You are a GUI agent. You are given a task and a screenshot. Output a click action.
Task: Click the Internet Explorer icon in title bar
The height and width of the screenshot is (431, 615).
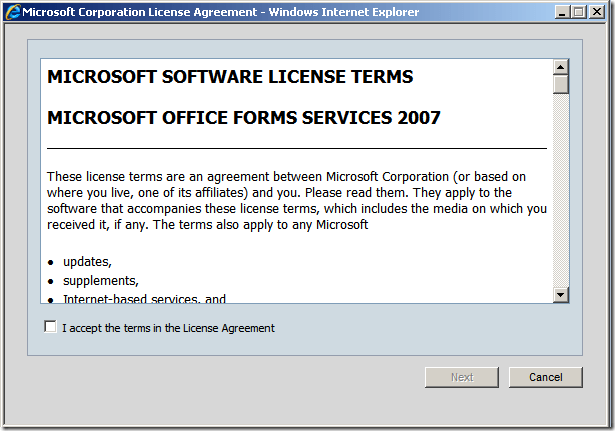click(13, 12)
